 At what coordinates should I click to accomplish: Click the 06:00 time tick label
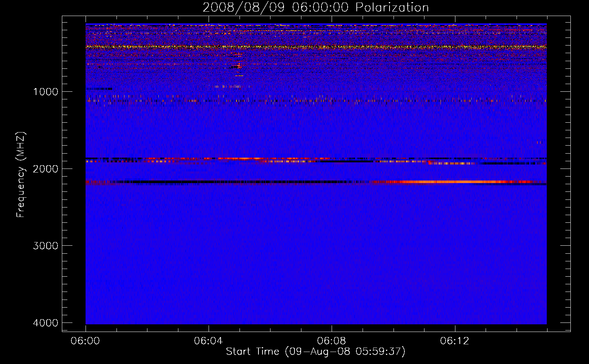click(x=85, y=341)
